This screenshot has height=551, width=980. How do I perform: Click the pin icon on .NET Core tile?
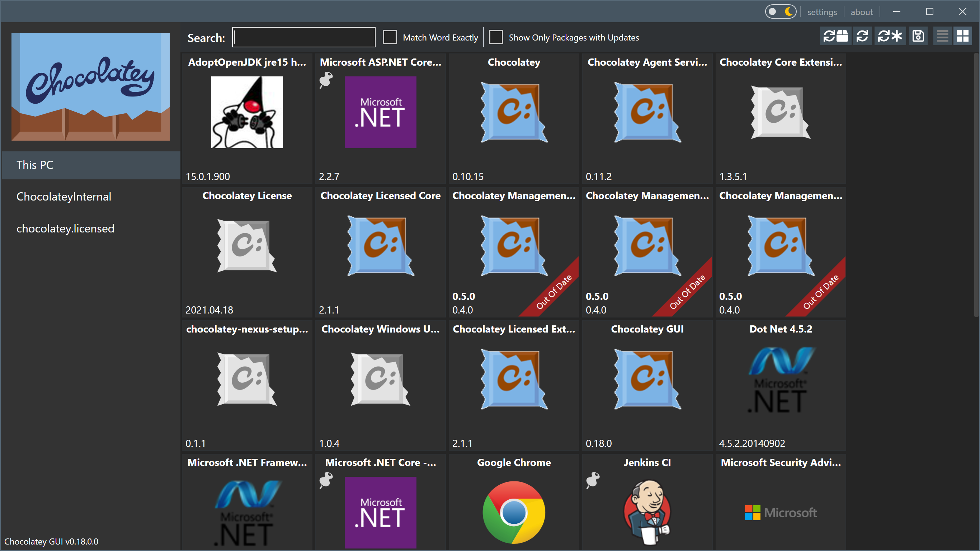tap(326, 481)
